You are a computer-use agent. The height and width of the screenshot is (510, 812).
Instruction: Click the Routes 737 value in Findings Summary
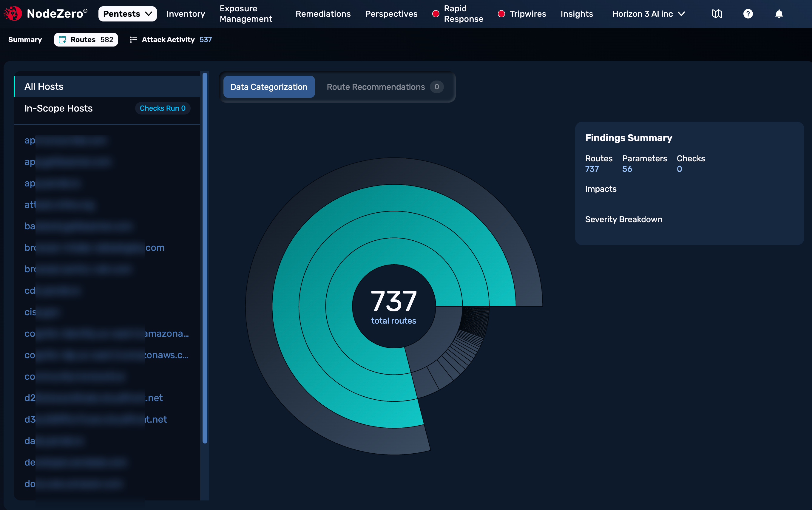coord(592,169)
